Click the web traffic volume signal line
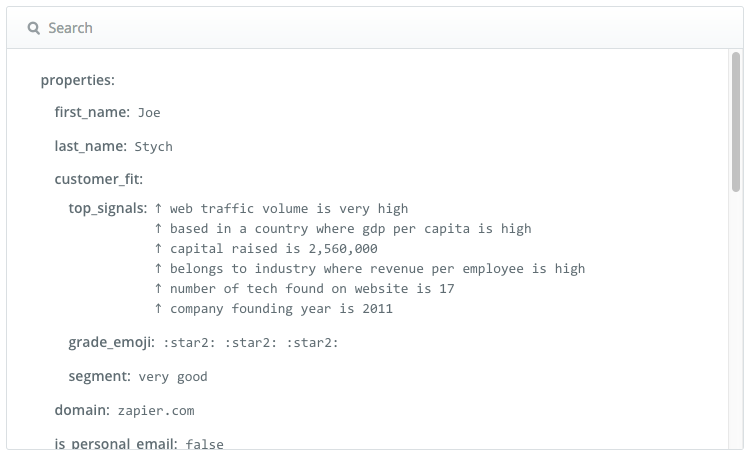This screenshot has width=755, height=456. coord(281,208)
